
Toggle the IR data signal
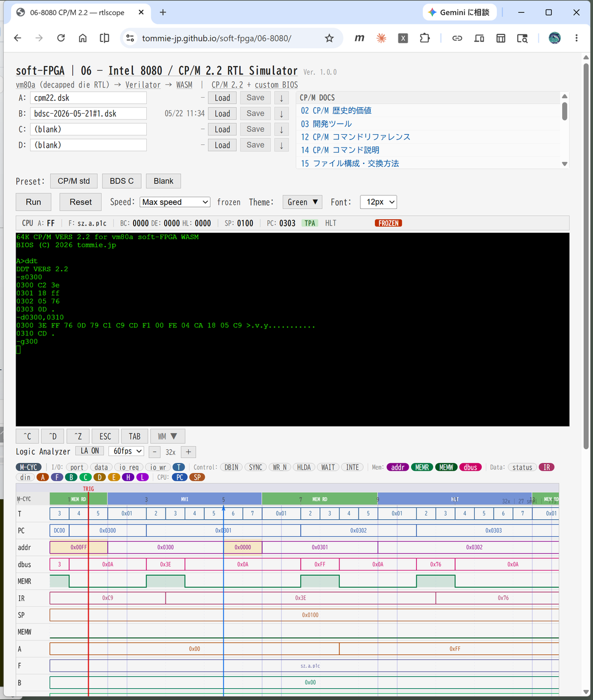coord(546,467)
